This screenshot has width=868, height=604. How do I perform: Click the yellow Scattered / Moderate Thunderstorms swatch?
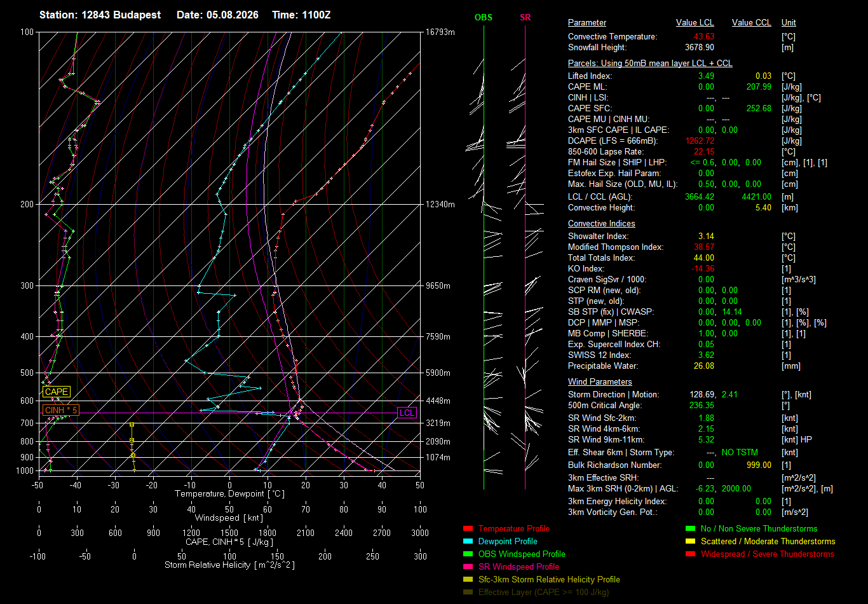point(691,541)
